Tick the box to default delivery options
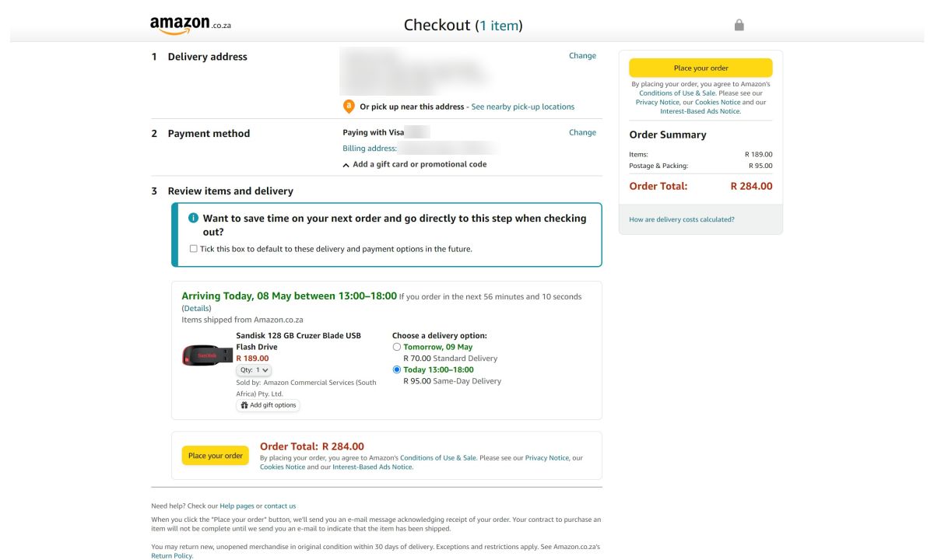 click(x=194, y=249)
